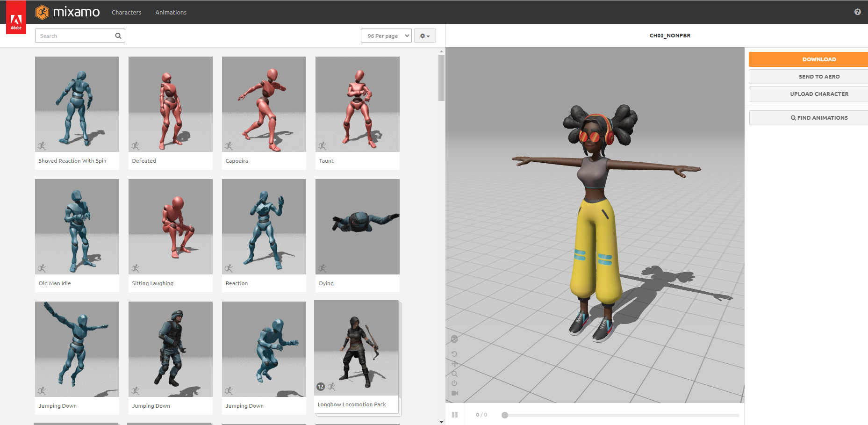Open the help question mark icon
The width and height of the screenshot is (868, 425).
point(857,12)
